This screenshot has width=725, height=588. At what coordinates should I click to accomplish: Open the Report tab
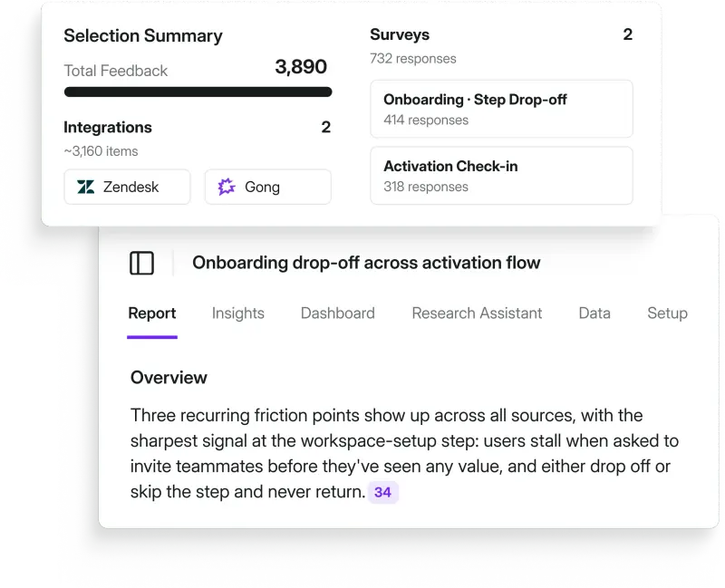152,313
